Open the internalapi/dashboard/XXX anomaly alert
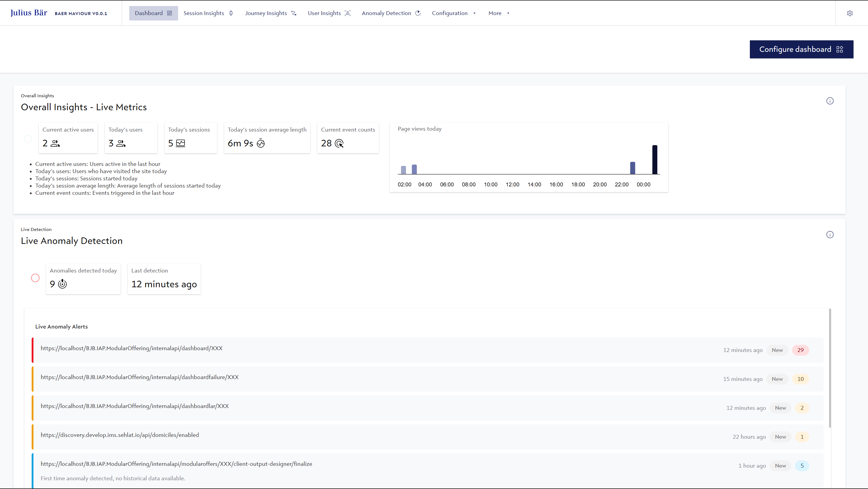Screen dimensions: 868x489 [427, 350]
